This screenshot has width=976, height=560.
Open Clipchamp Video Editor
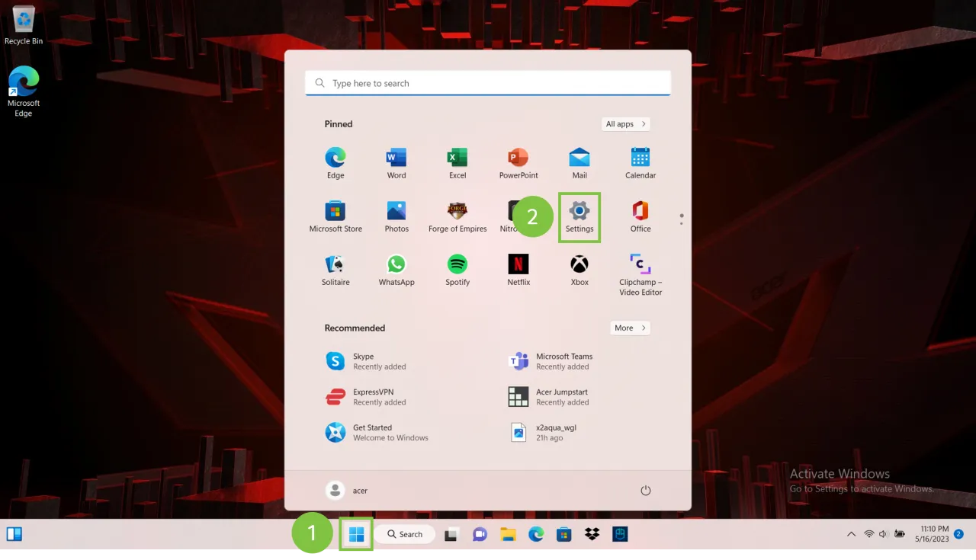point(640,274)
